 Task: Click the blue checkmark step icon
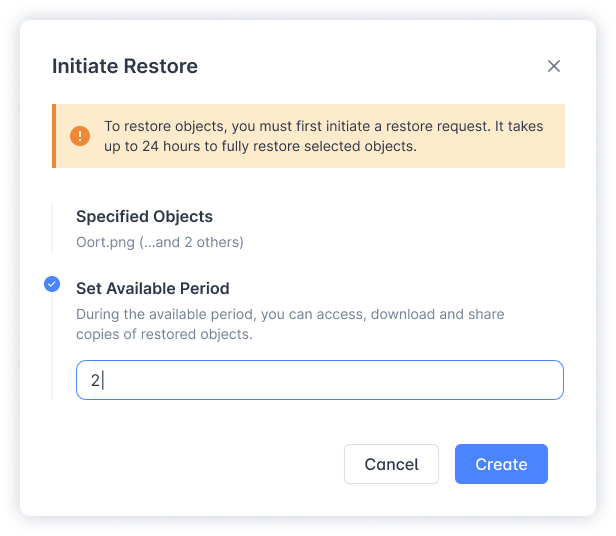pos(52,284)
